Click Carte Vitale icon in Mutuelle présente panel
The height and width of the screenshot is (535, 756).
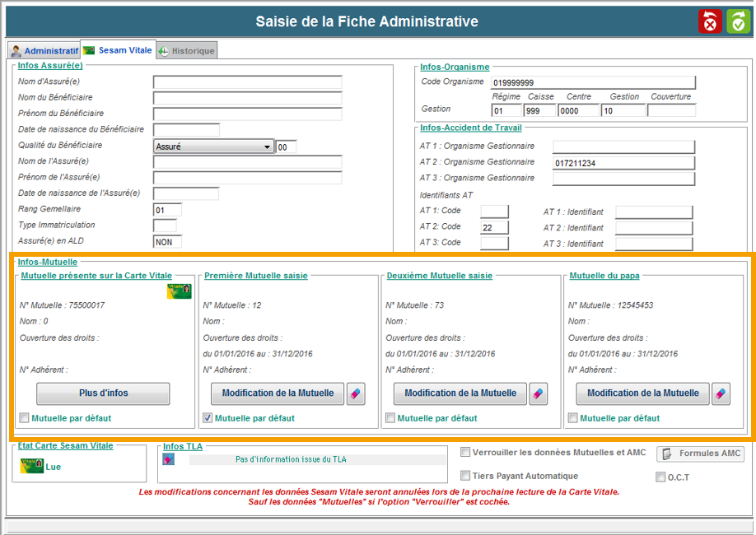pos(180,291)
